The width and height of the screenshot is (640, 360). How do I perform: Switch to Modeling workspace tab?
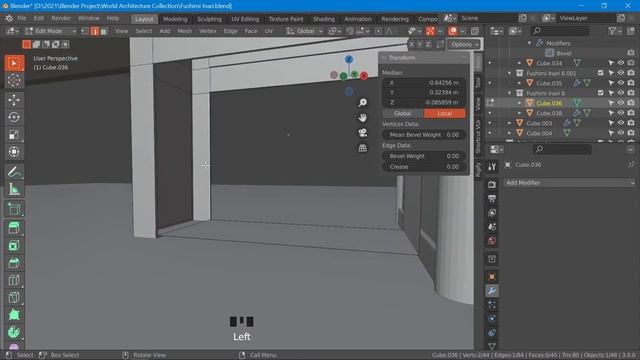pyautogui.click(x=175, y=19)
